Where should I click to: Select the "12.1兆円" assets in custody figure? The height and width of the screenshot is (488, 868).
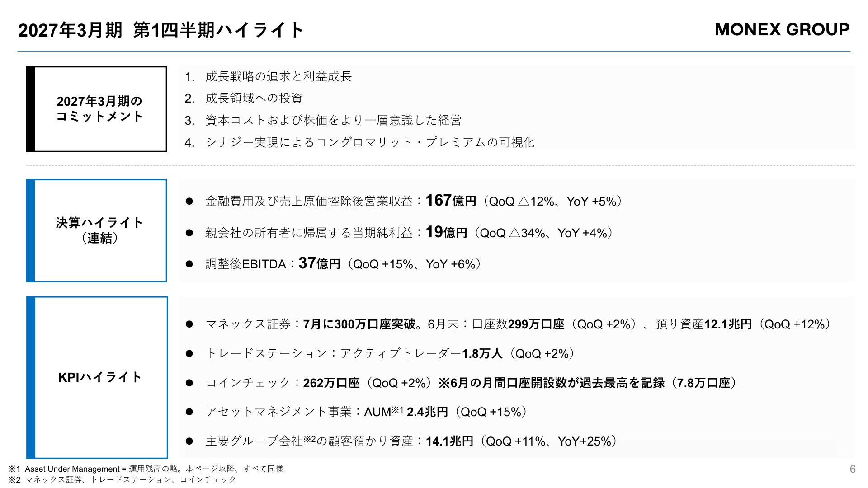(x=728, y=324)
